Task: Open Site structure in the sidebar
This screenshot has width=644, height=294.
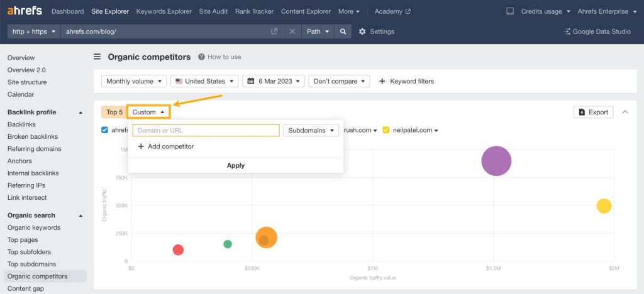Action: (x=27, y=82)
